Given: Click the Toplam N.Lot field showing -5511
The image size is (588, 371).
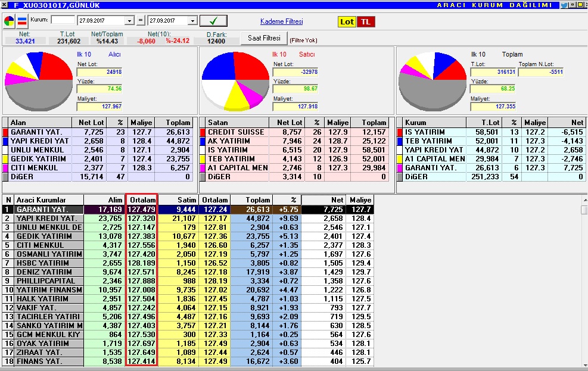Looking at the screenshot, I should point(541,72).
